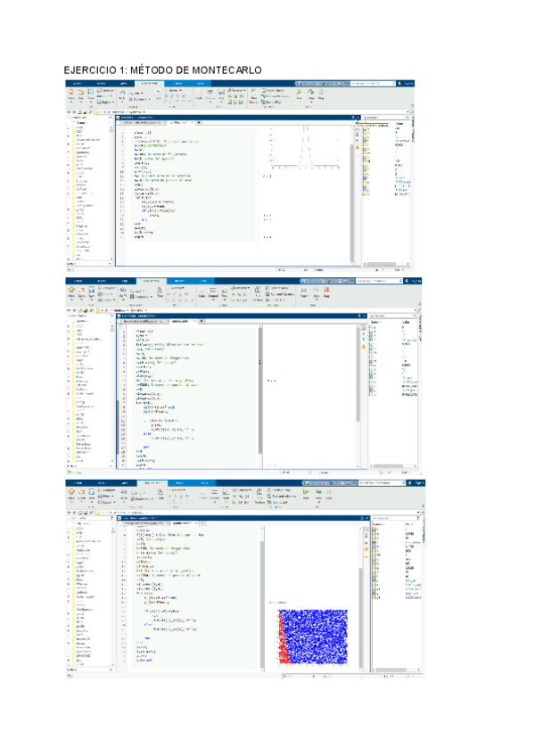Click the Search Documentation field in top screenshot
The width and height of the screenshot is (535, 756).
click(374, 84)
